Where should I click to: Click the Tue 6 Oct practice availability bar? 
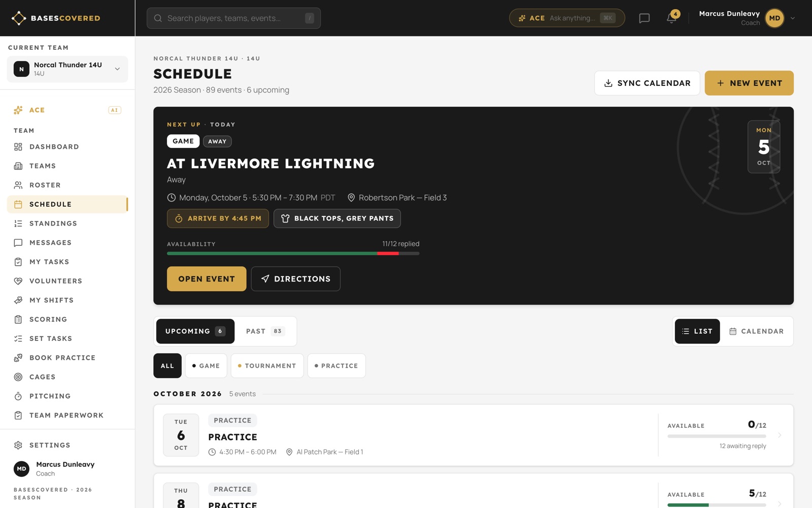pos(717,436)
